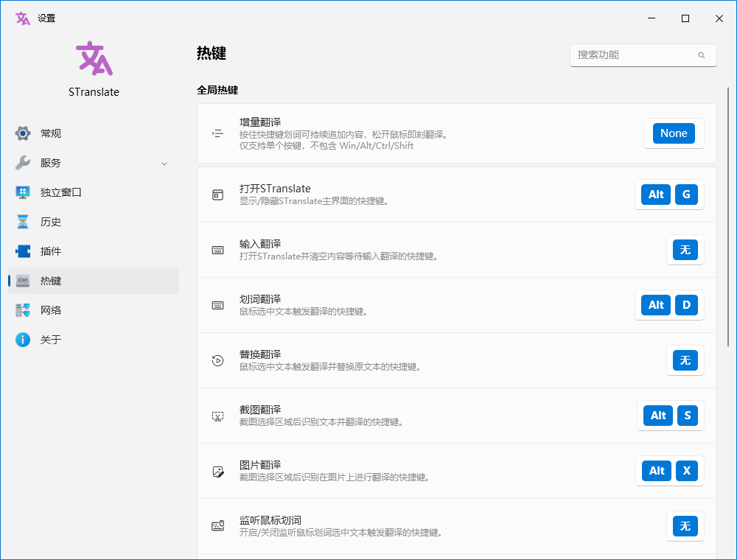Open 独立窗口 via its monitor icon
The image size is (737, 560).
tap(23, 192)
